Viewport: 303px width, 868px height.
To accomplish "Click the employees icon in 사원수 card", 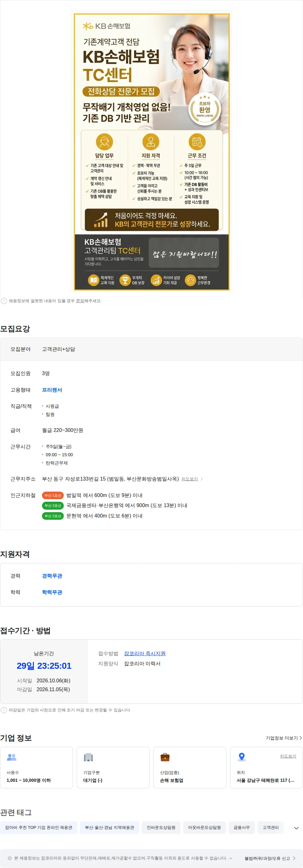I will click(x=12, y=757).
